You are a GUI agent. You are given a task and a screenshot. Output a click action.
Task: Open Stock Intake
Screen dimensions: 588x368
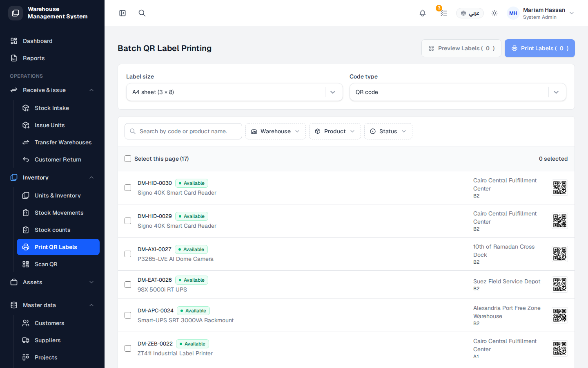(58, 108)
